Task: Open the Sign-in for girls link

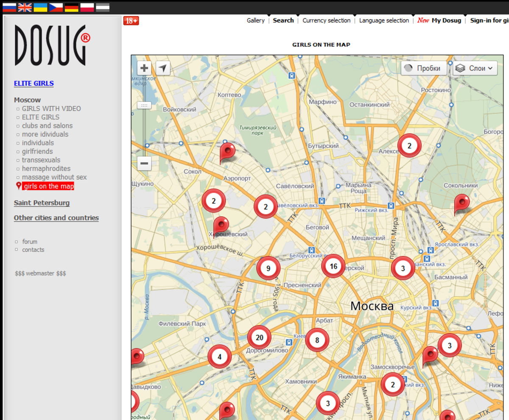Action: coord(489,20)
